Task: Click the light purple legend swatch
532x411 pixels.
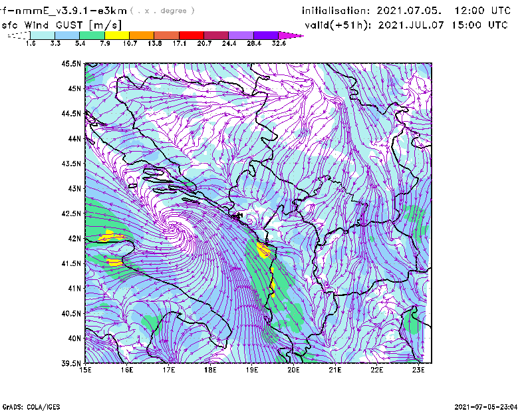Action: (x=241, y=35)
